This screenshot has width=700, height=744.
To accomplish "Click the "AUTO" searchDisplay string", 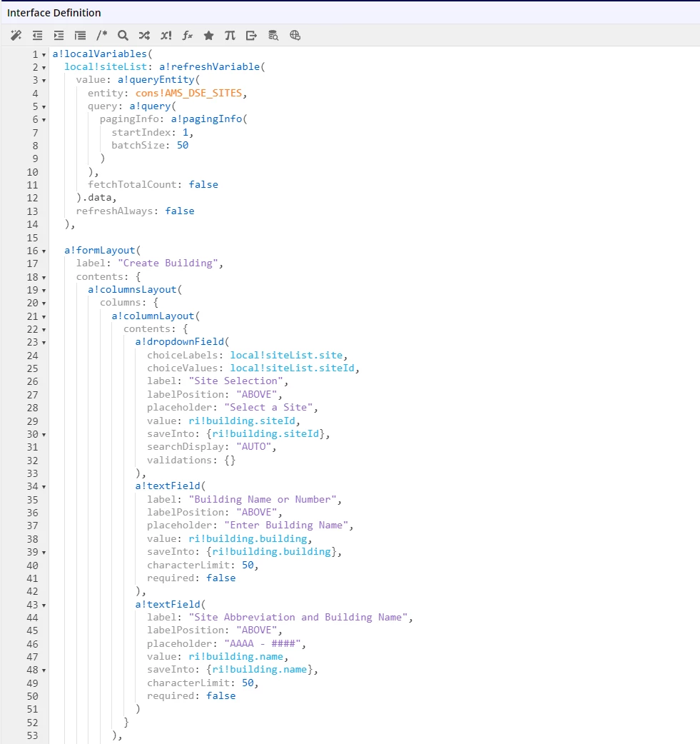I will [x=254, y=447].
